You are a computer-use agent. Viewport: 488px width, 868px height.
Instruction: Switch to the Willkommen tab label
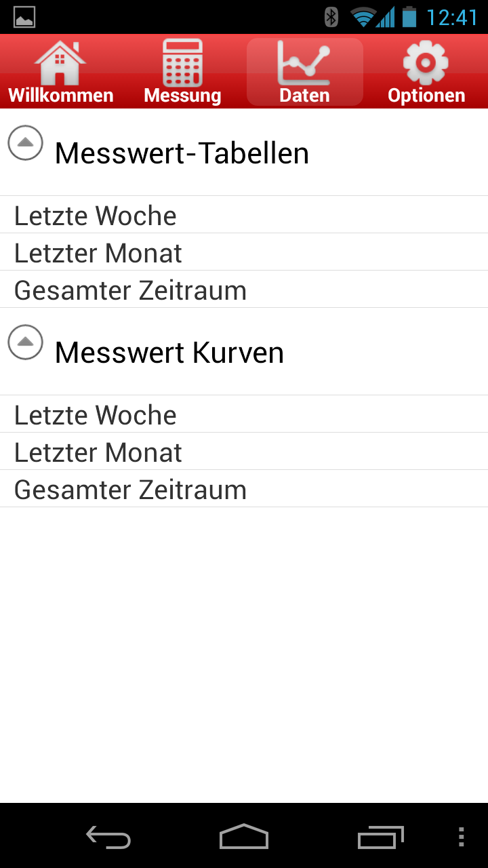pos(61,96)
